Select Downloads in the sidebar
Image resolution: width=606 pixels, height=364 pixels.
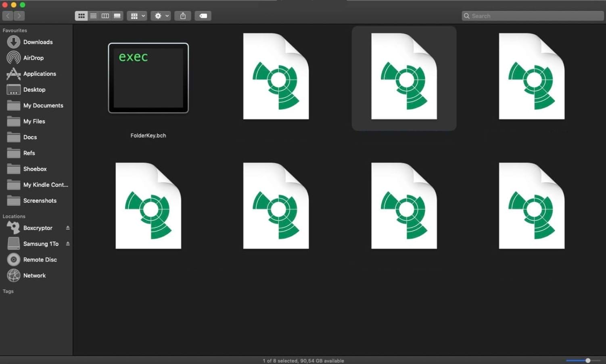pyautogui.click(x=38, y=42)
